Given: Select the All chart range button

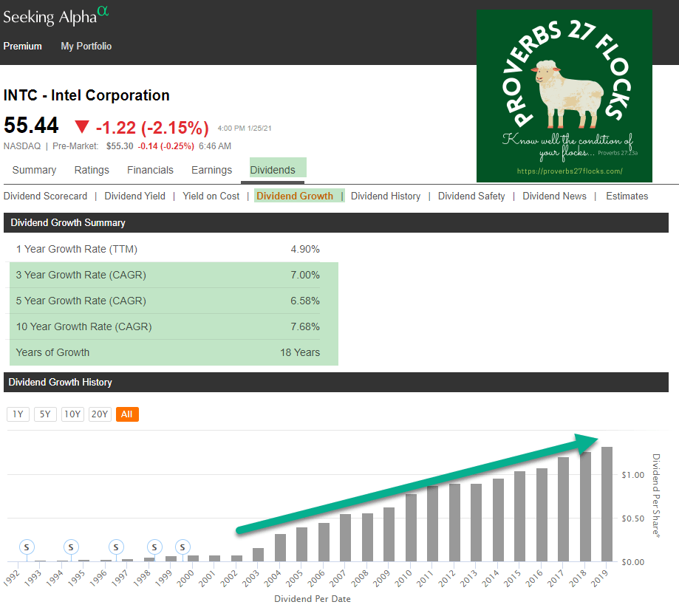Looking at the screenshot, I should pyautogui.click(x=127, y=414).
